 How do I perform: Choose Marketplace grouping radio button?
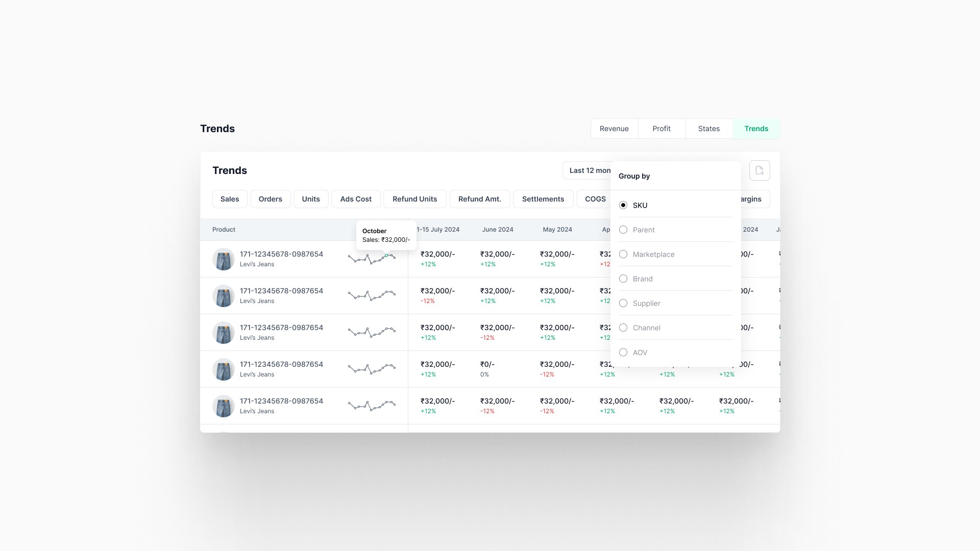623,254
